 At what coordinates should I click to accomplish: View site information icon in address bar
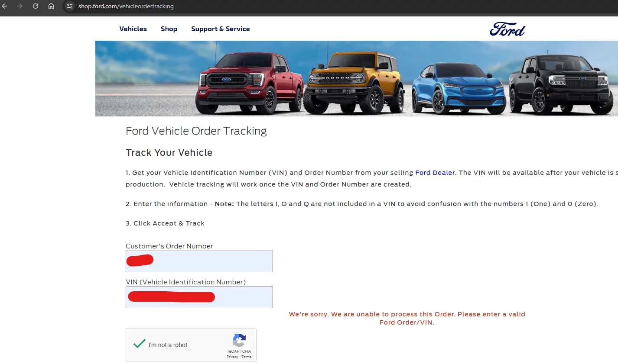click(x=70, y=6)
